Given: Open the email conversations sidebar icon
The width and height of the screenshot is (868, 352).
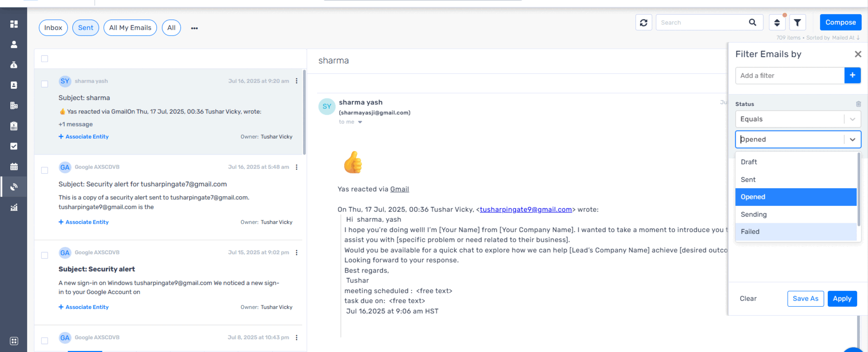Looking at the screenshot, I should tap(14, 187).
